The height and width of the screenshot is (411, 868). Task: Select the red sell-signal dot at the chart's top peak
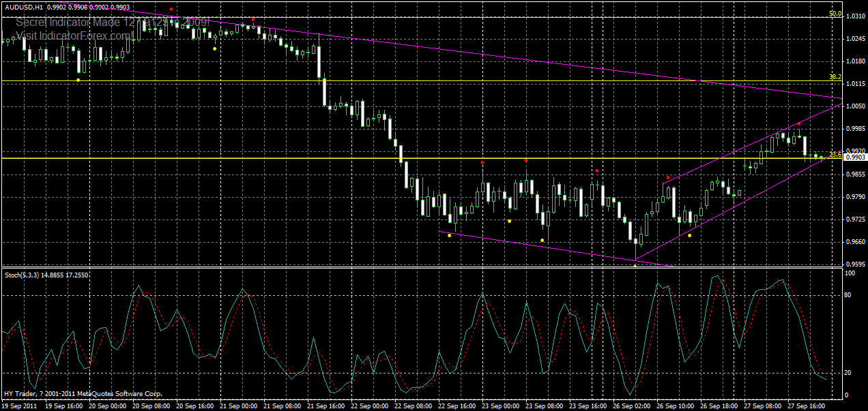click(x=171, y=7)
